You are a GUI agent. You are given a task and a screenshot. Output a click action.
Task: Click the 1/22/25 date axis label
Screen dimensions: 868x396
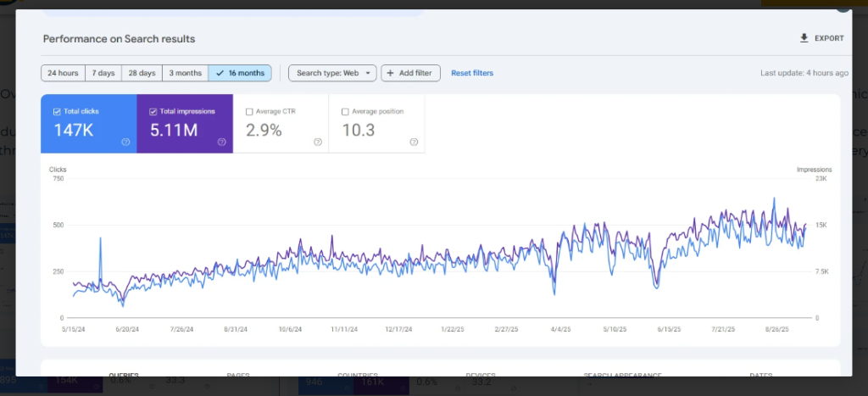[x=453, y=329]
